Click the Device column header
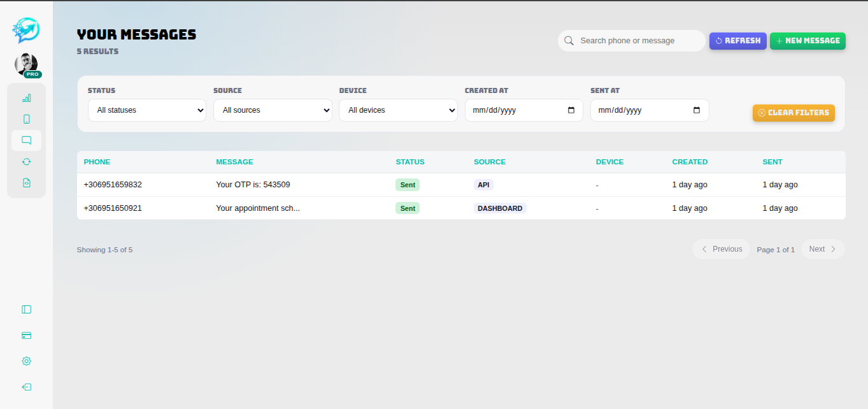This screenshot has width=868, height=409. point(609,162)
